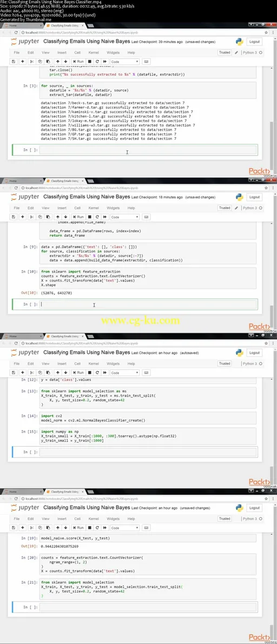This screenshot has height=644, width=277.
Task: Open Code cell-type dropdown, 18-minutes-ago frame
Action: 125,217
